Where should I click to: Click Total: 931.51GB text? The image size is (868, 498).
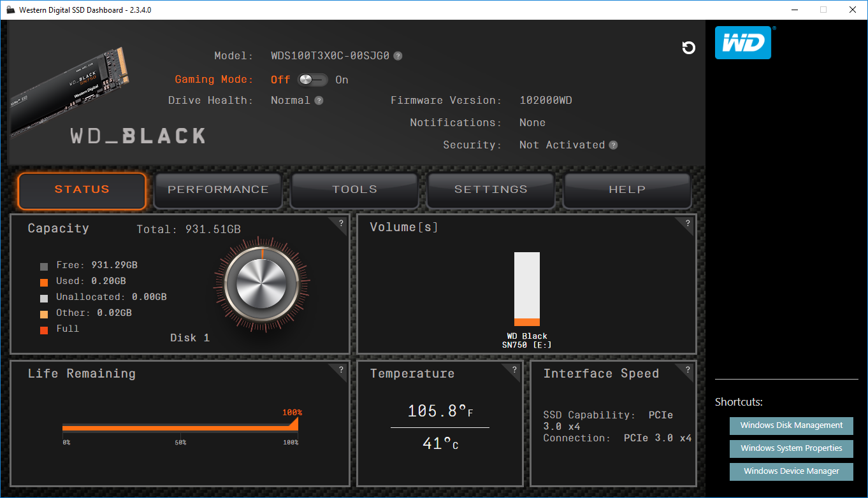pos(189,229)
